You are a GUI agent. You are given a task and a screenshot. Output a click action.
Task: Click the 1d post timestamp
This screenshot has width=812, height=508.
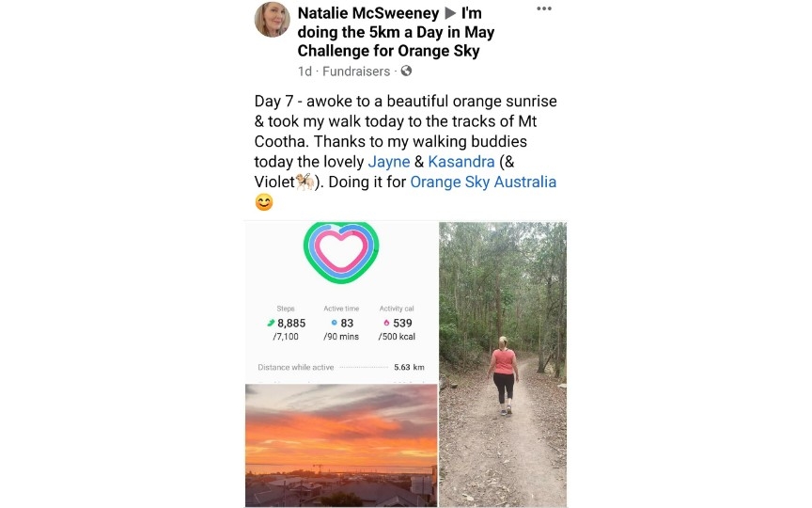[304, 71]
